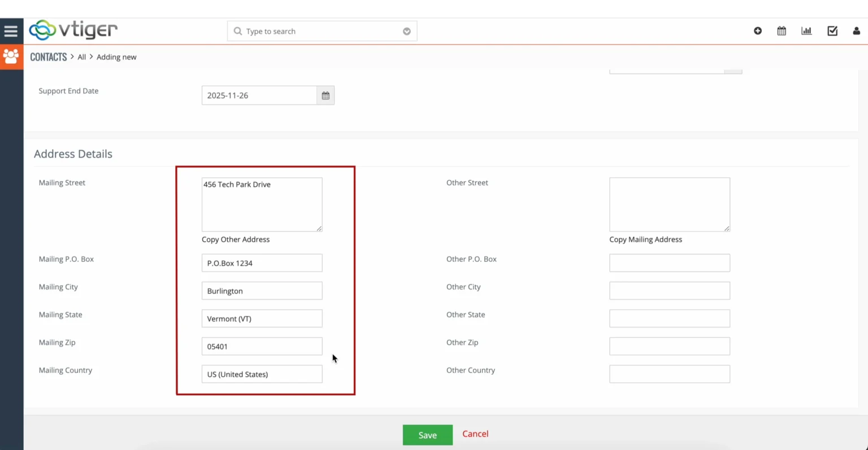Click the empty Other Street text area
The width and height of the screenshot is (868, 450).
tap(669, 204)
